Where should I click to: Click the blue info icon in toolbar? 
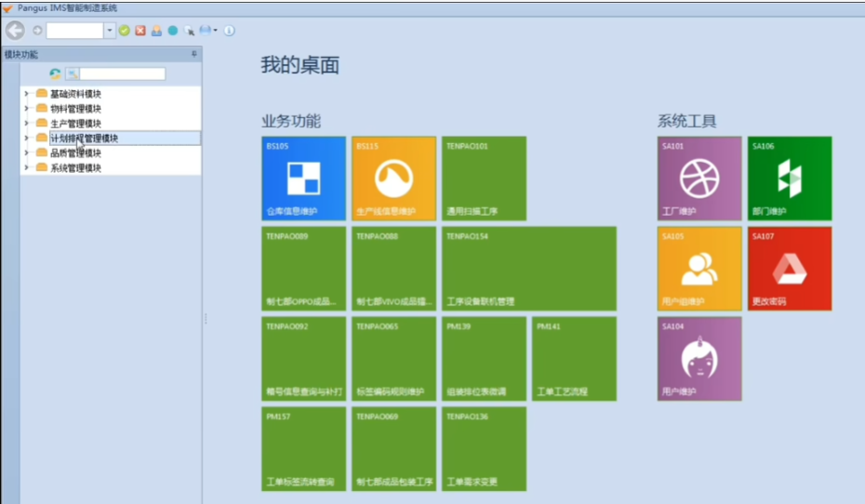click(229, 31)
